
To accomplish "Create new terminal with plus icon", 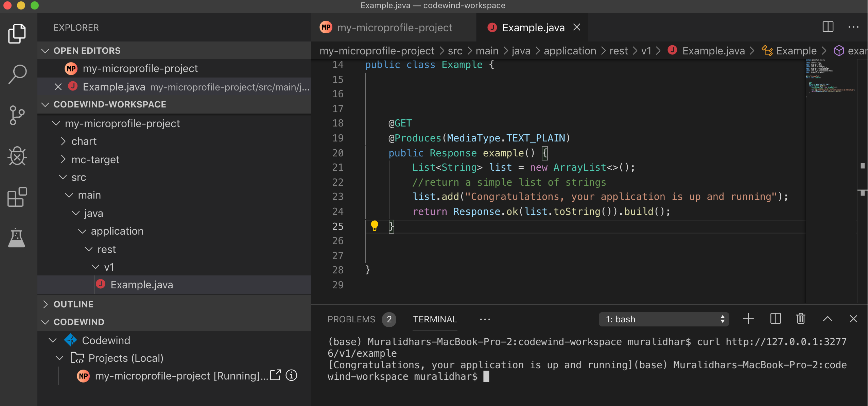I will click(x=748, y=319).
